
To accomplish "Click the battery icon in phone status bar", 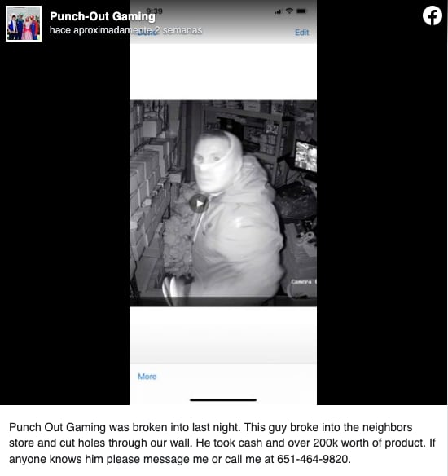I will pos(301,11).
